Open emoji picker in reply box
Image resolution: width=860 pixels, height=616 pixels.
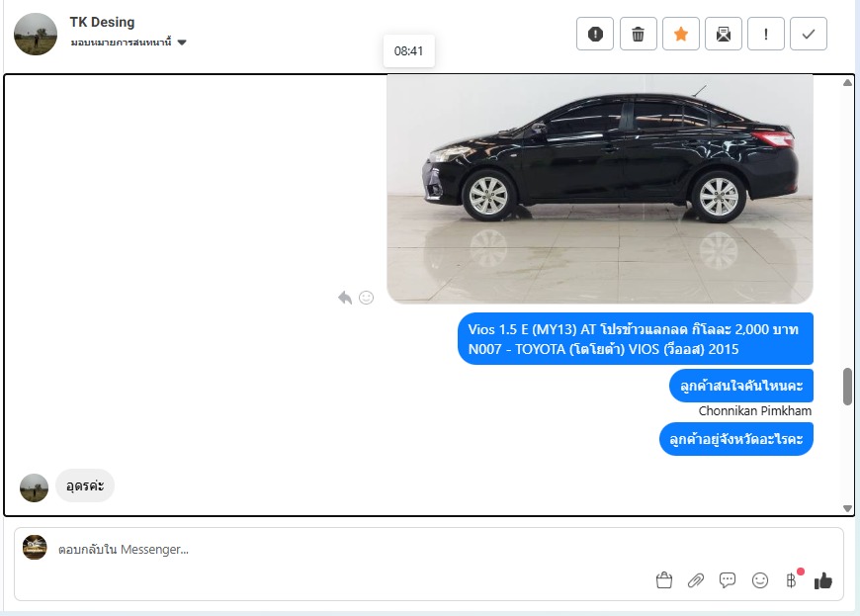[x=759, y=580]
